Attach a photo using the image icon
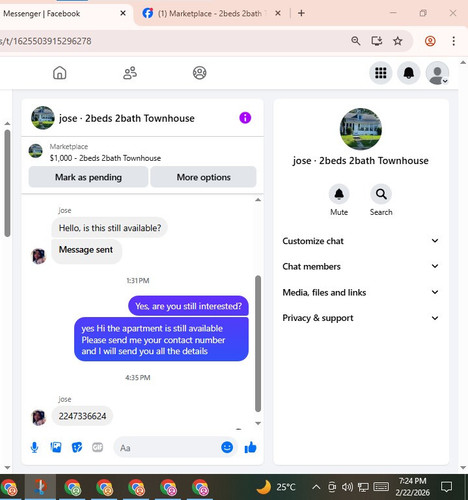The image size is (468, 500). coord(56,447)
